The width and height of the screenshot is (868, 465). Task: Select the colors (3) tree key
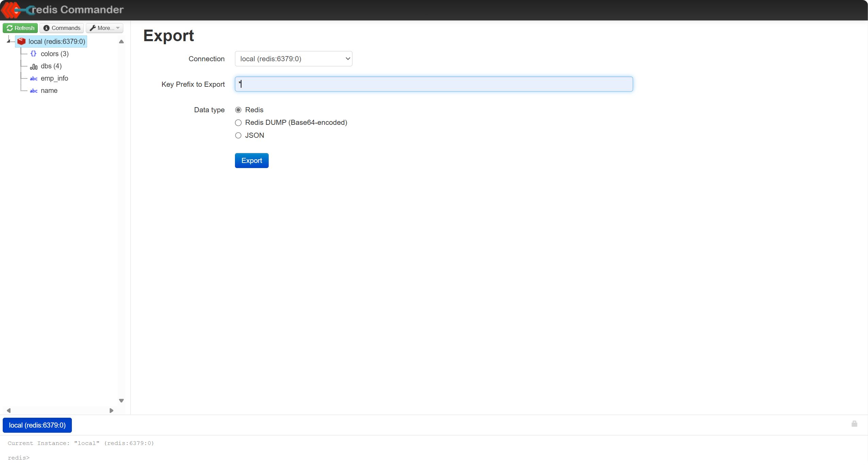tap(54, 54)
